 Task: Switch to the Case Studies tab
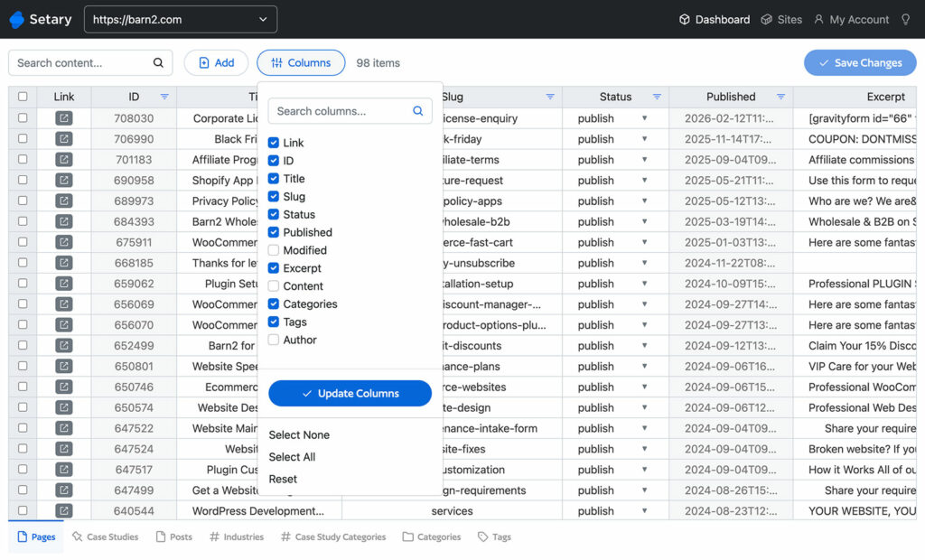105,537
